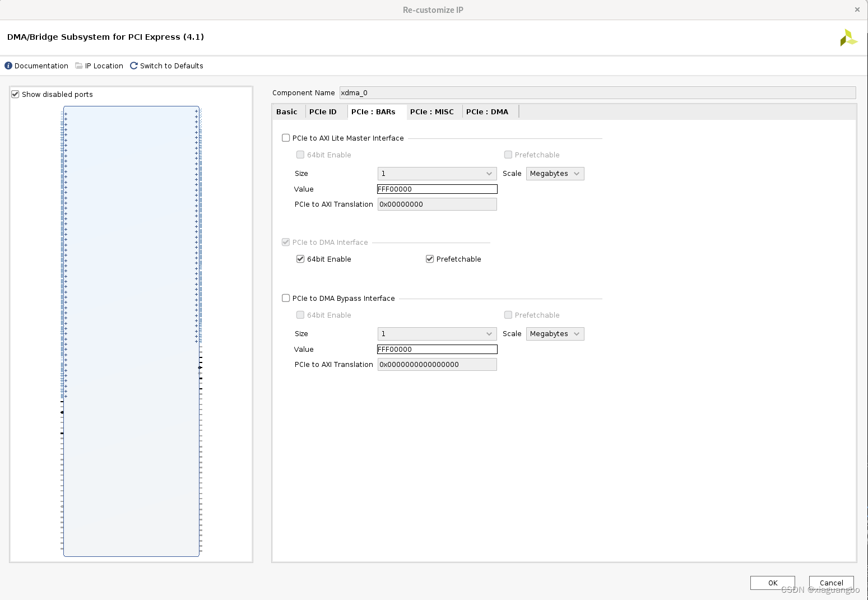Switch to the Basic tab
The width and height of the screenshot is (868, 600).
[x=287, y=111]
